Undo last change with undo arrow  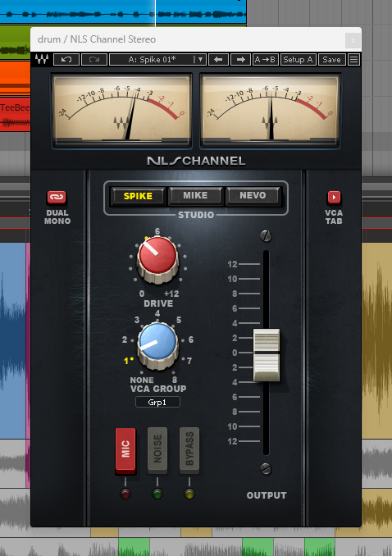click(x=66, y=59)
